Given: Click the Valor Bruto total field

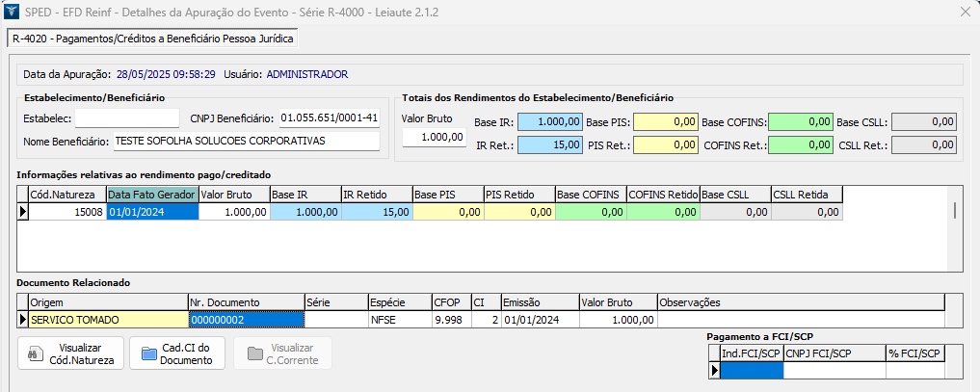Looking at the screenshot, I should pyautogui.click(x=434, y=138).
